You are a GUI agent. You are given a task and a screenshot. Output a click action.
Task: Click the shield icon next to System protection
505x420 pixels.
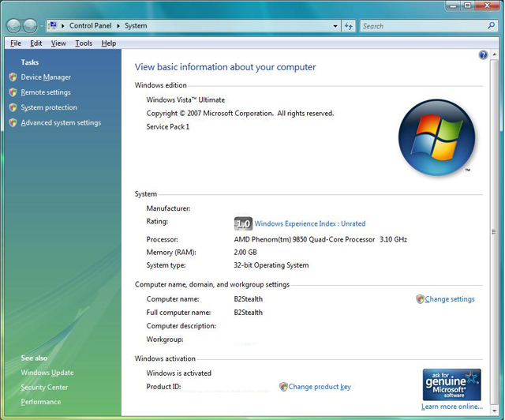click(13, 107)
